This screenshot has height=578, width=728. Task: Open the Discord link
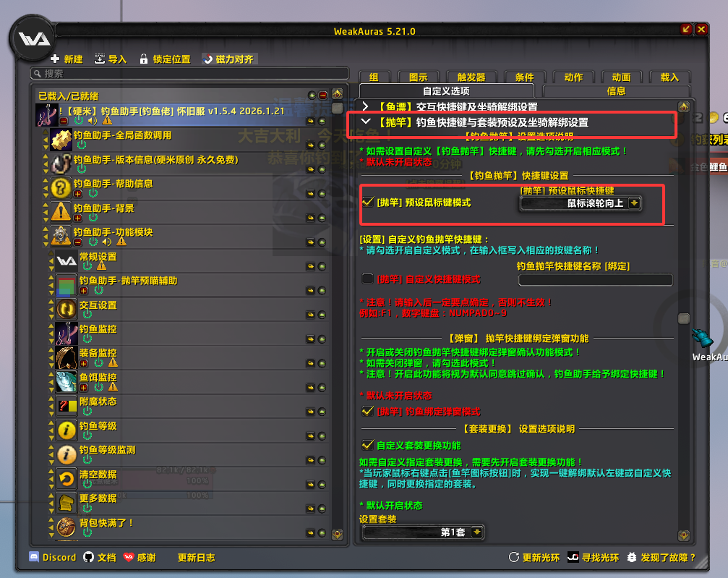53,557
